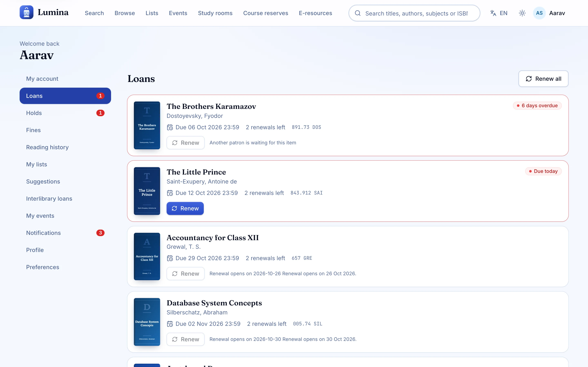This screenshot has height=367, width=588.
Task: Click the search titles input field
Action: coord(416,13)
